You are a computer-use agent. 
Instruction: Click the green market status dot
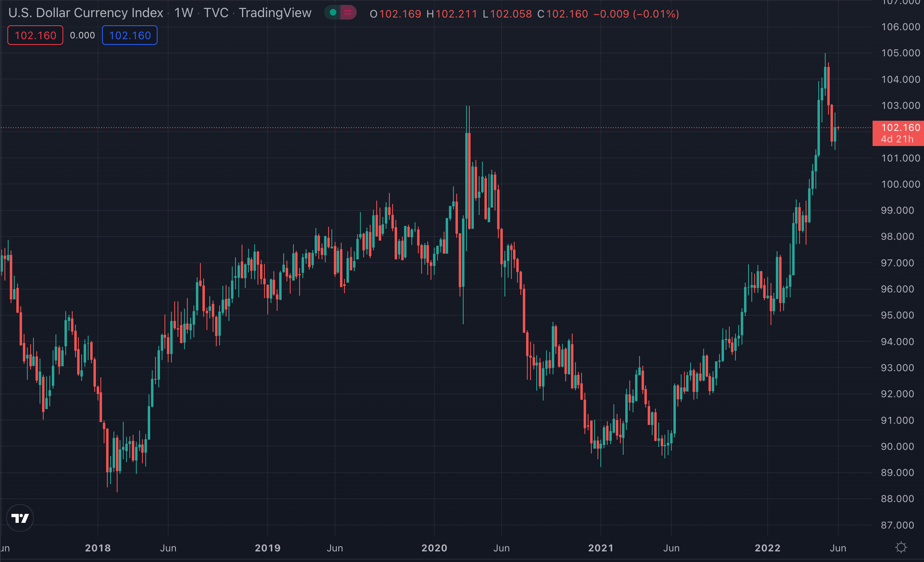[x=333, y=13]
